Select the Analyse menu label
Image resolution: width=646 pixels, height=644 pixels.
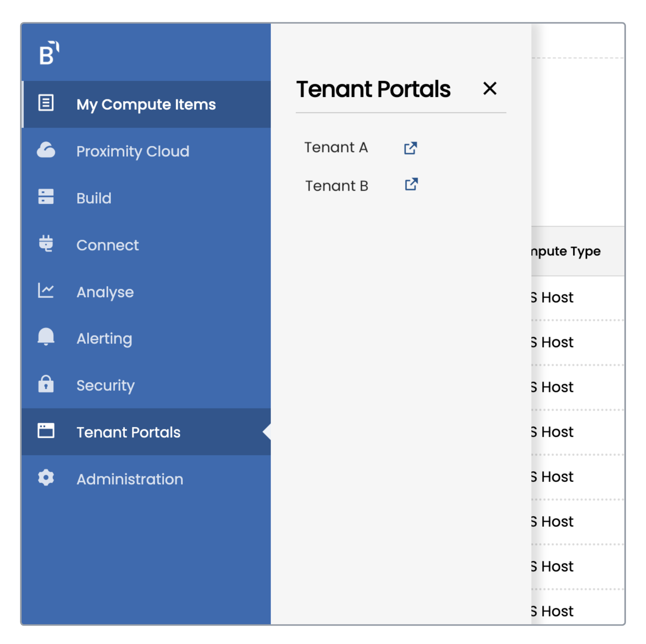(105, 292)
